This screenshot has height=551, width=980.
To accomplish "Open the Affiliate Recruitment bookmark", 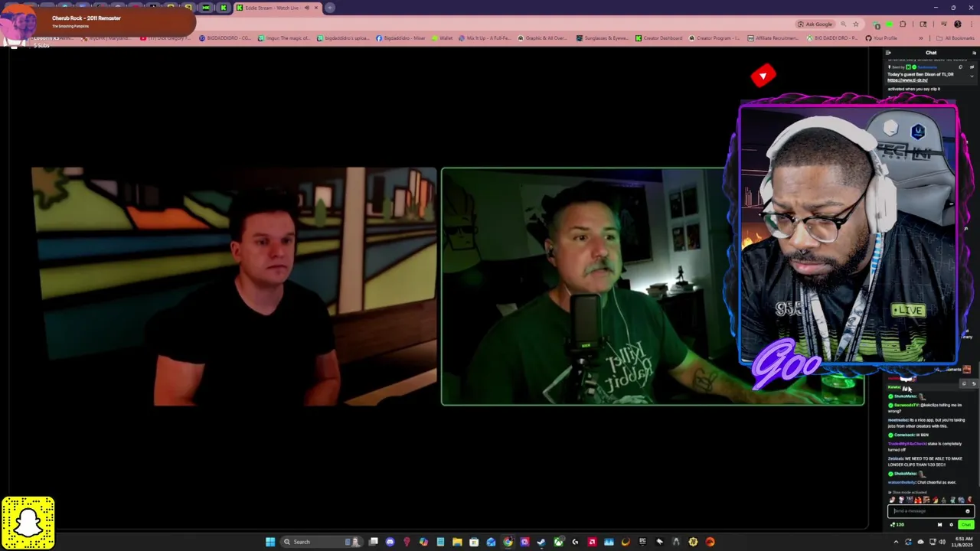I will coord(772,38).
